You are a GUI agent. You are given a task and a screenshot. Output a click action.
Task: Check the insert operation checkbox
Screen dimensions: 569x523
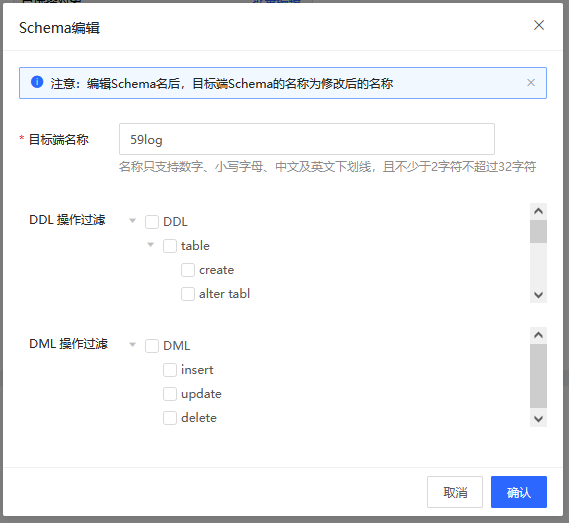(170, 370)
